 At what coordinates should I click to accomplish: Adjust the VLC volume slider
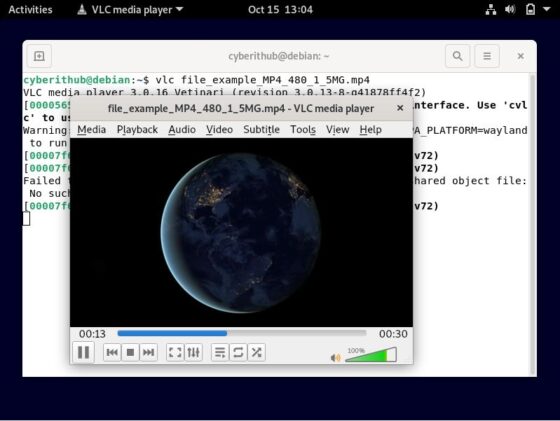[371, 354]
